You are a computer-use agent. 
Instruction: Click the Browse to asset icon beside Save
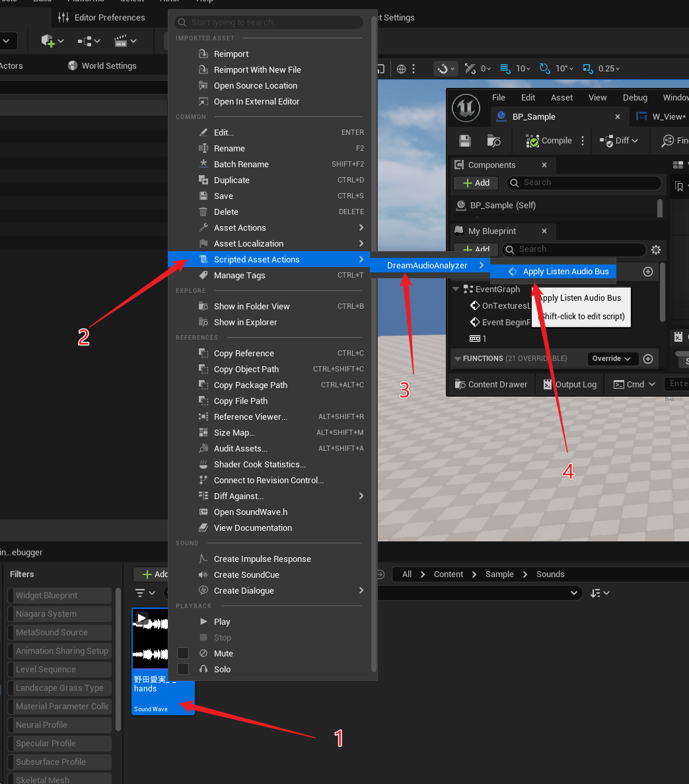pos(493,141)
